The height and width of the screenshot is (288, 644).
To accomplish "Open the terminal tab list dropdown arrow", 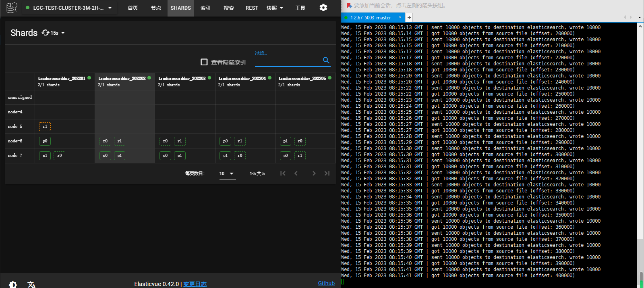I will pyautogui.click(x=640, y=17).
